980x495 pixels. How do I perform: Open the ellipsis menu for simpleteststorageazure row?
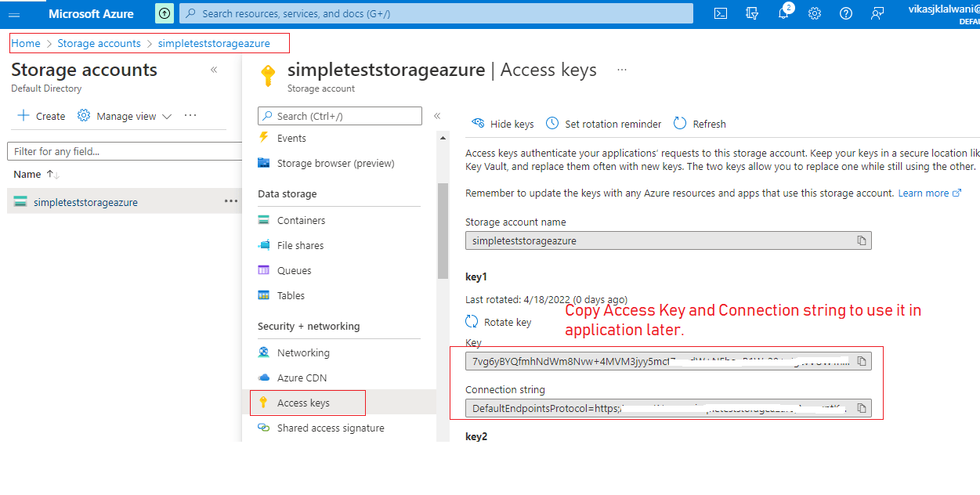[x=230, y=201]
